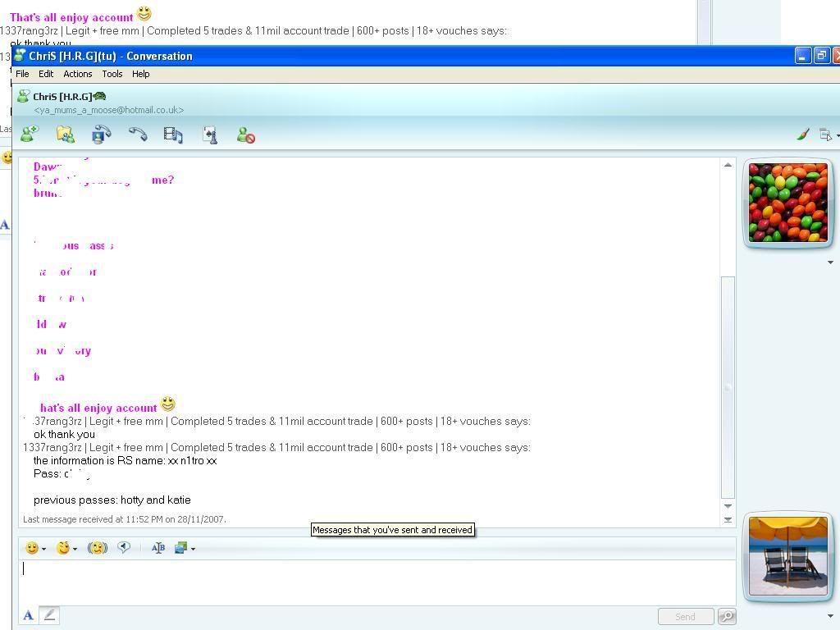Click the message 'ok thank you'

(x=64, y=434)
